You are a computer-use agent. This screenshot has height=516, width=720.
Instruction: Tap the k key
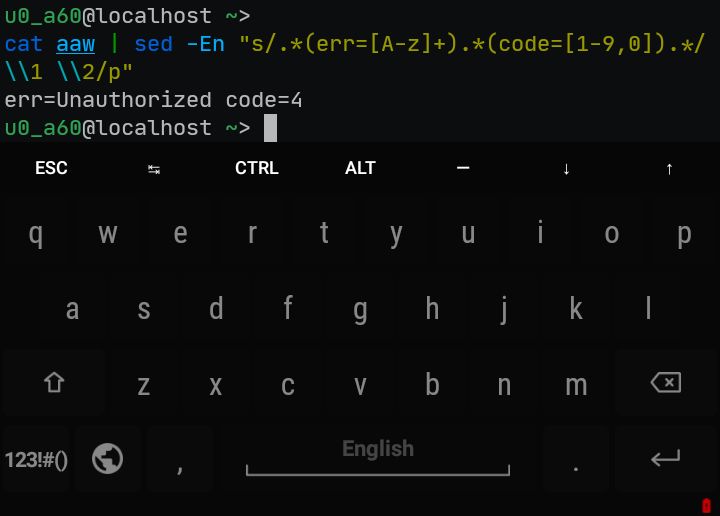pos(576,309)
